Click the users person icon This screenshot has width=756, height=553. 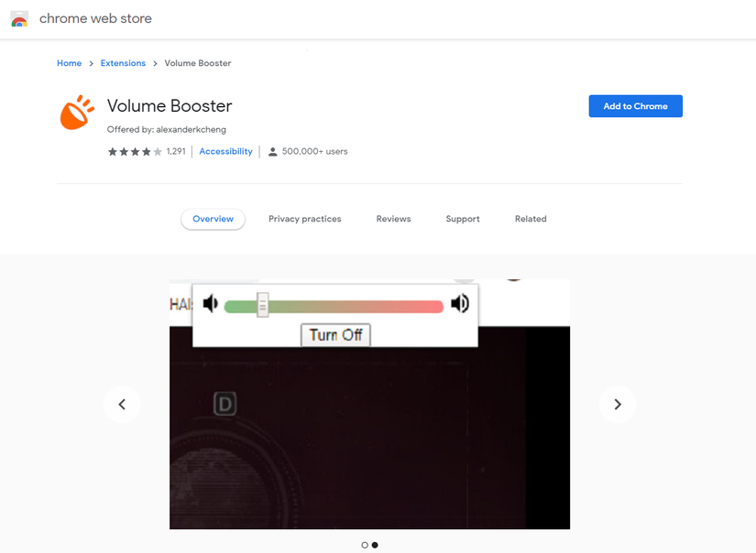pyautogui.click(x=272, y=152)
